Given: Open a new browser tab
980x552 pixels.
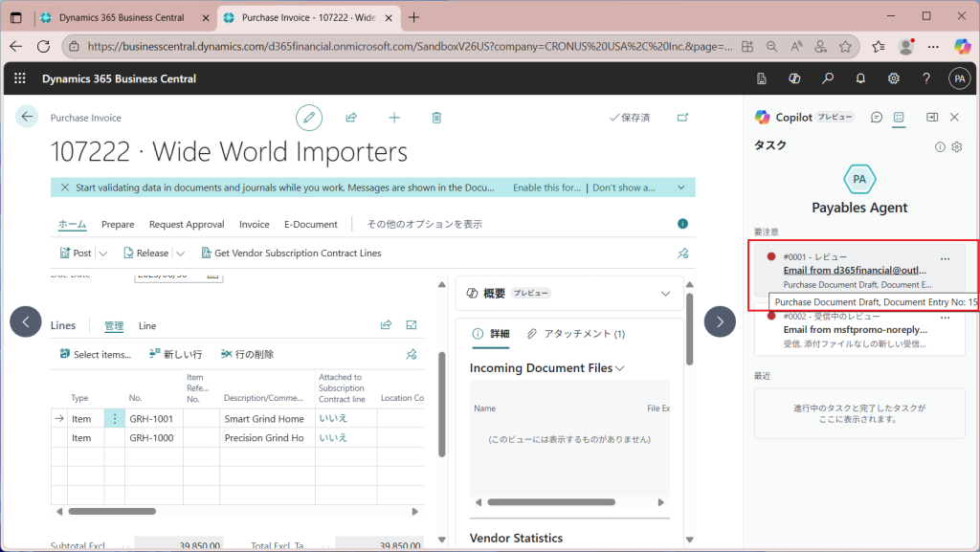Looking at the screenshot, I should click(x=413, y=17).
